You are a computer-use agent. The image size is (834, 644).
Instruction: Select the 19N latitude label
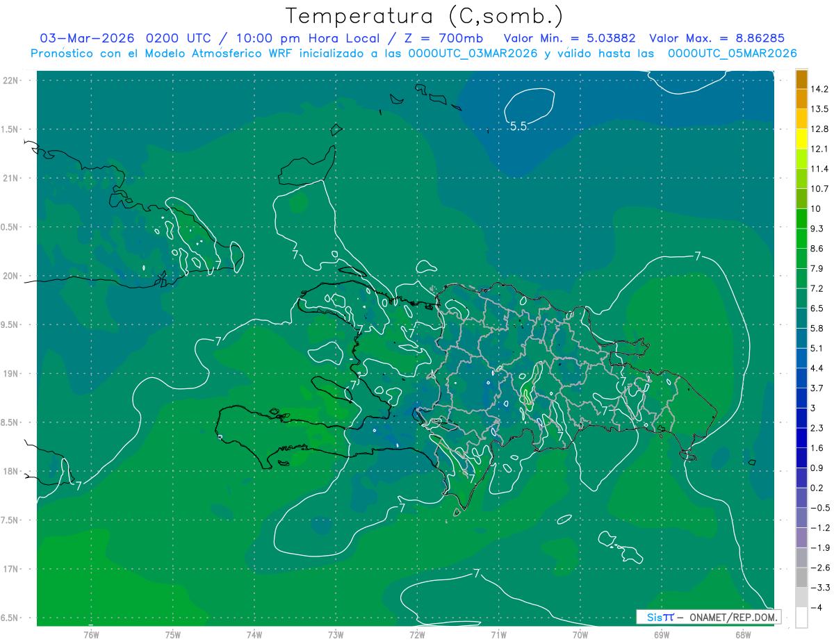pos(11,374)
